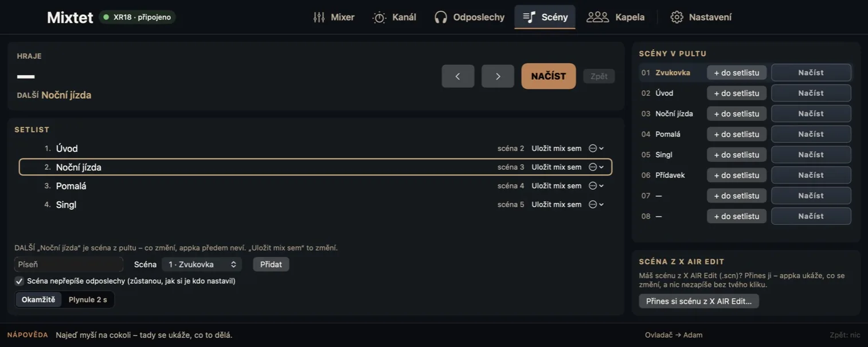
Task: Open Nastavení gear icon
Action: click(x=677, y=17)
